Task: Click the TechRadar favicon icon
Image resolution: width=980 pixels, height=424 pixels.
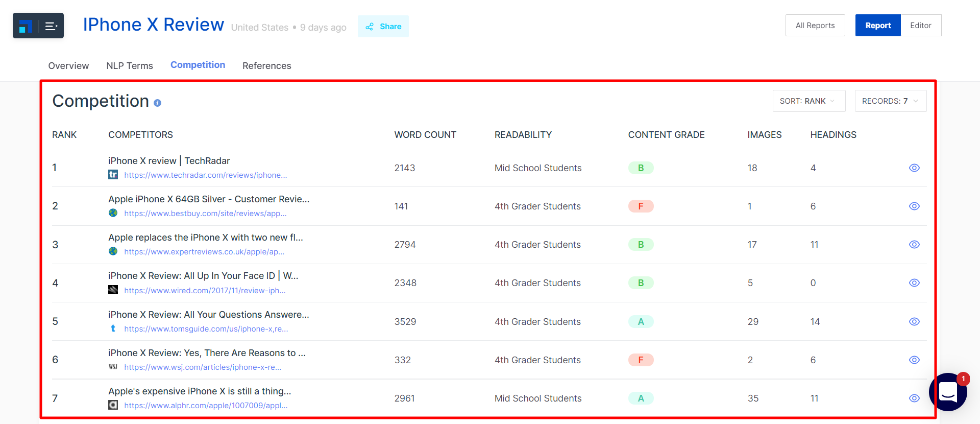Action: point(113,175)
